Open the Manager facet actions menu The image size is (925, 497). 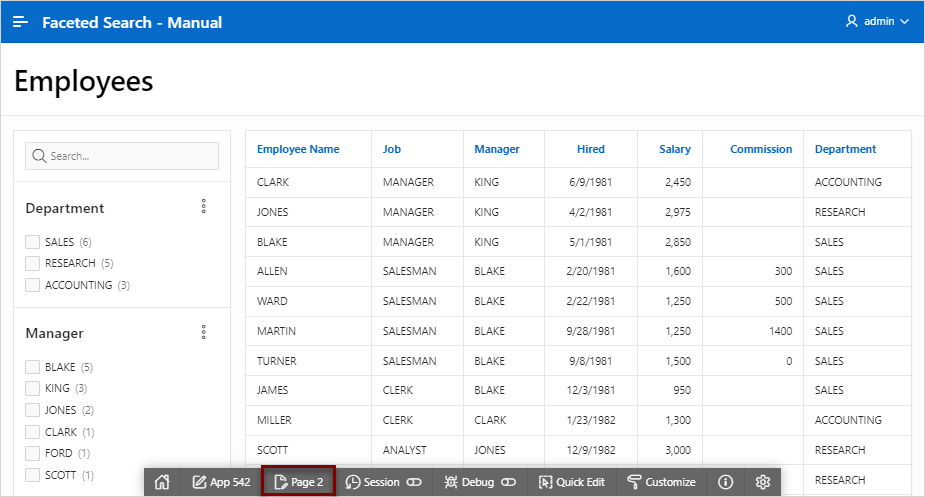click(204, 332)
